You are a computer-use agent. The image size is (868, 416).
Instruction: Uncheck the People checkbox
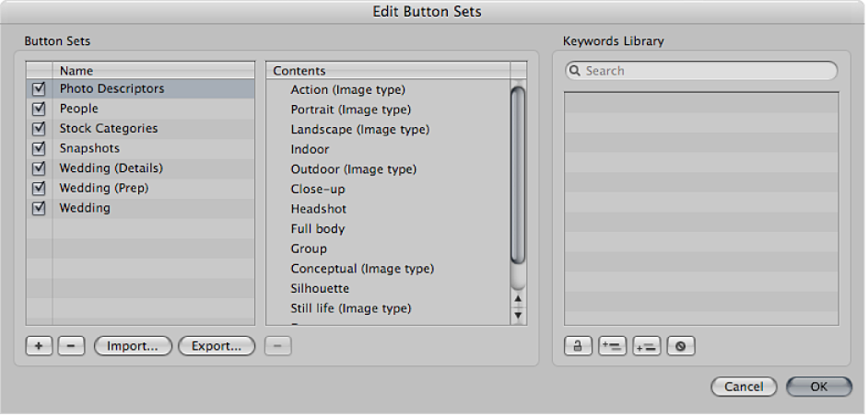point(39,109)
